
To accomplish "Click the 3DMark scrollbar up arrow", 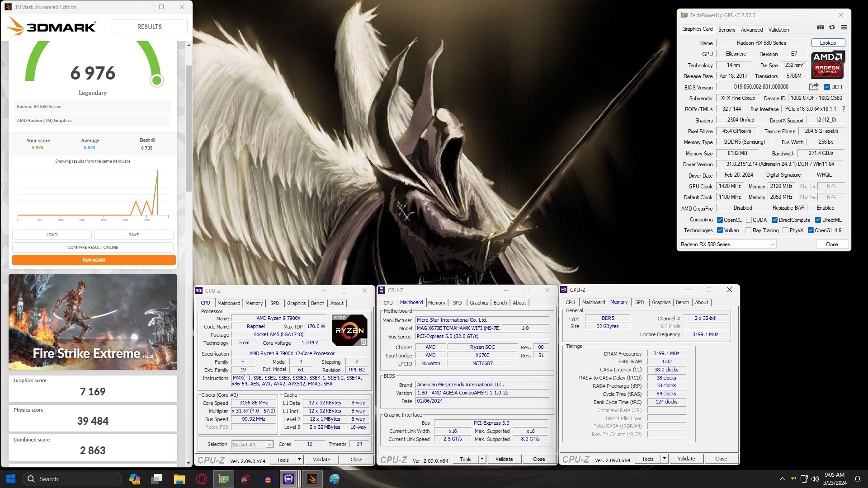I will [189, 45].
